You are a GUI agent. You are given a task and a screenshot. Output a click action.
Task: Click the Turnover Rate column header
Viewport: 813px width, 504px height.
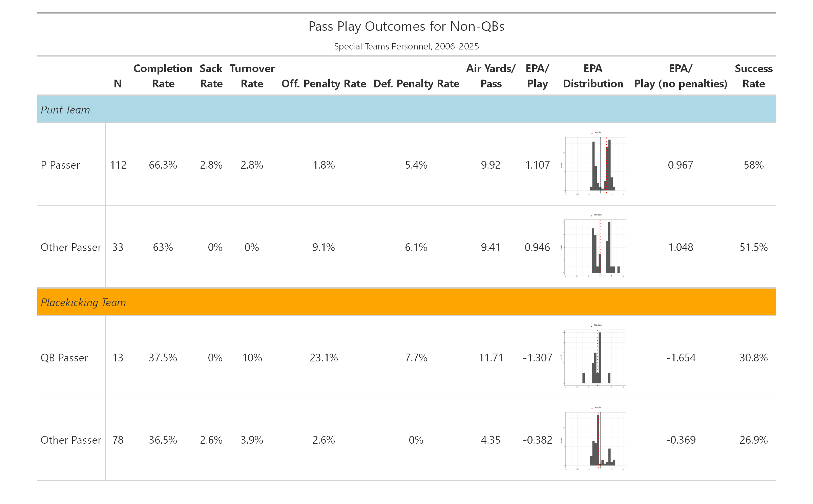252,76
